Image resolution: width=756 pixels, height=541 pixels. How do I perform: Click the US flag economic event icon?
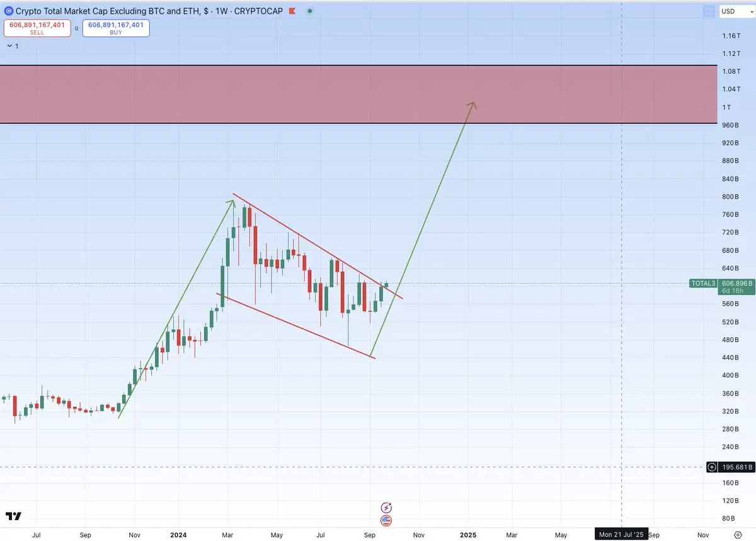[386, 521]
